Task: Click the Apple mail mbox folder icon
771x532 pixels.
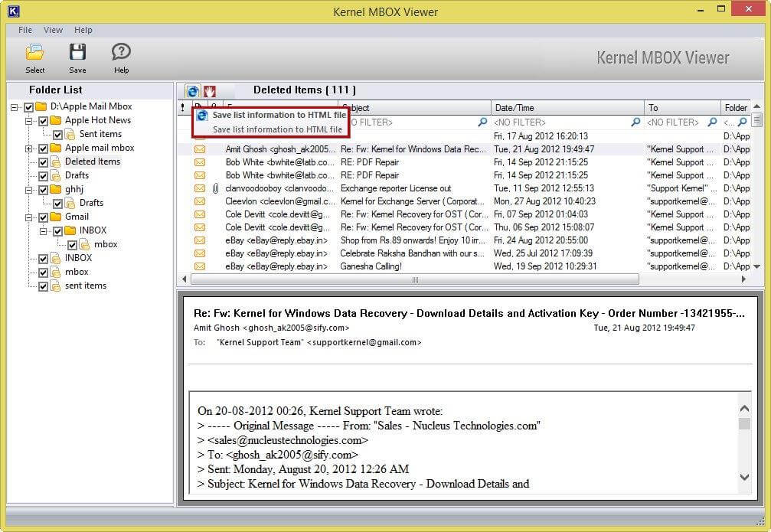Action: (x=56, y=148)
